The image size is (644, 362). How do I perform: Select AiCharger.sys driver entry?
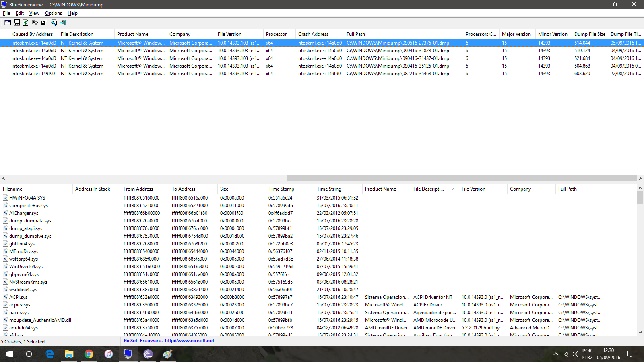tap(24, 213)
